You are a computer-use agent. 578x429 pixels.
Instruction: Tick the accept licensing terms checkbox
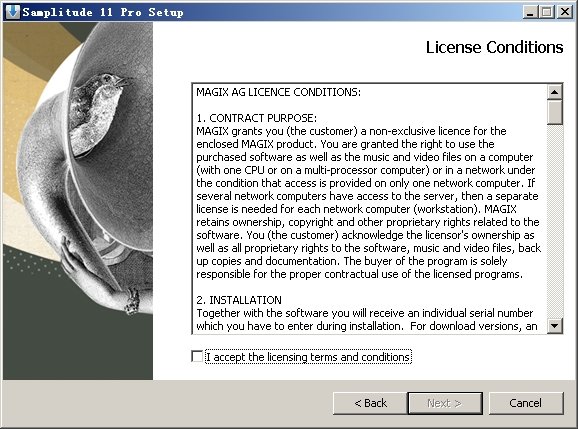pyautogui.click(x=198, y=356)
